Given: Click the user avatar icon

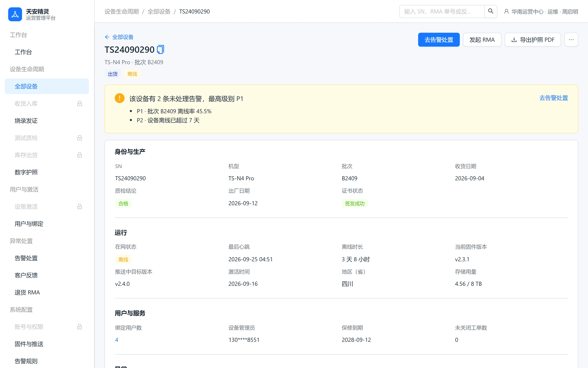Looking at the screenshot, I should [x=506, y=11].
